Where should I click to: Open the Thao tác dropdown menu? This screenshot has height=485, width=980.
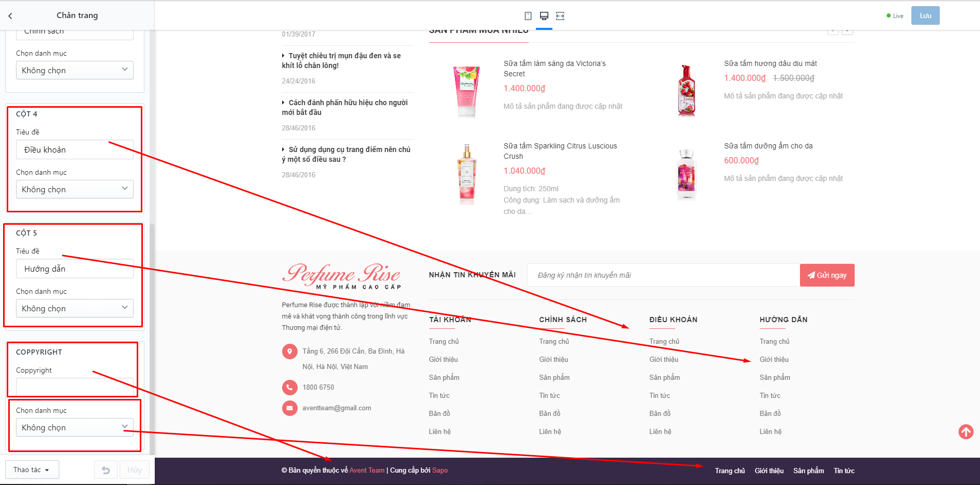pos(32,470)
